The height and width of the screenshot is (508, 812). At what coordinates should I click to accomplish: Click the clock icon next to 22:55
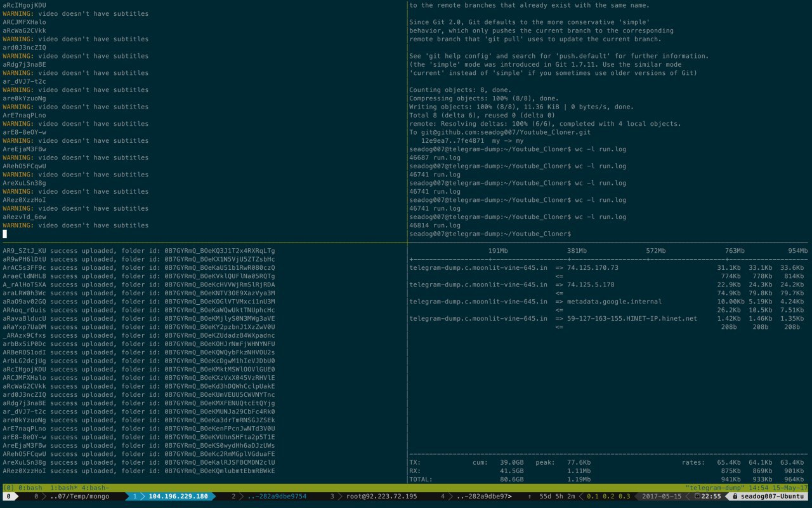point(697,496)
